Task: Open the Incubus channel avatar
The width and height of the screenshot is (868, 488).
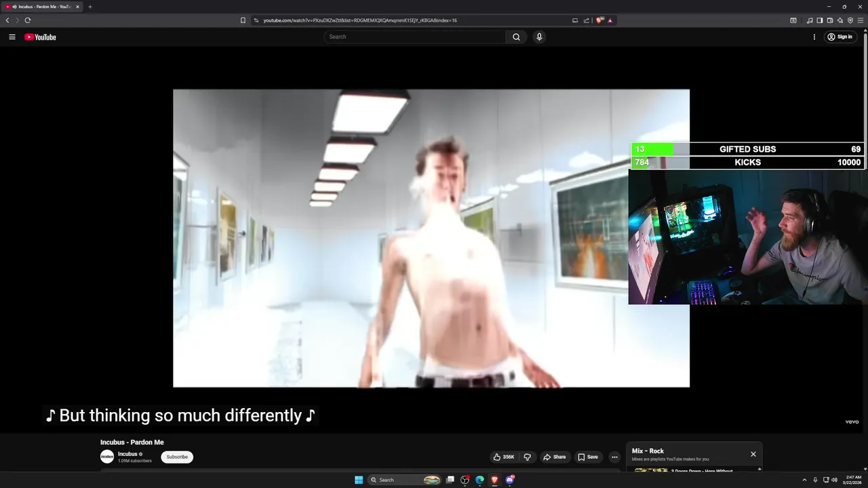Action: click(x=107, y=457)
